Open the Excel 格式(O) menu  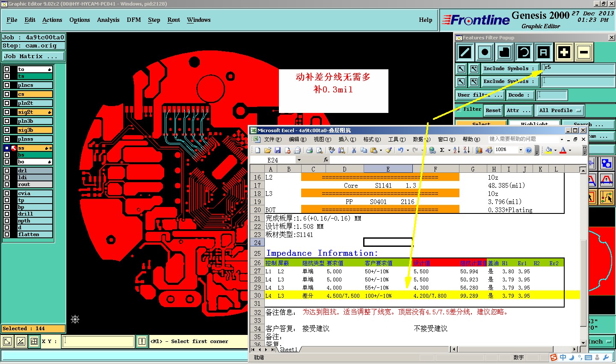click(x=372, y=139)
